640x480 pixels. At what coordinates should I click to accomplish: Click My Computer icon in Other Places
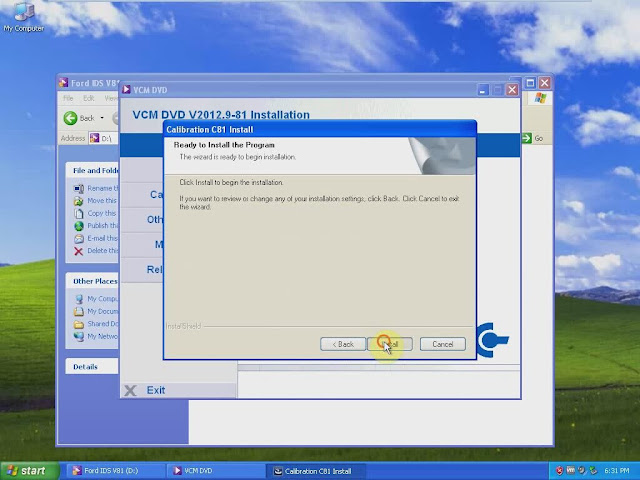click(x=79, y=299)
